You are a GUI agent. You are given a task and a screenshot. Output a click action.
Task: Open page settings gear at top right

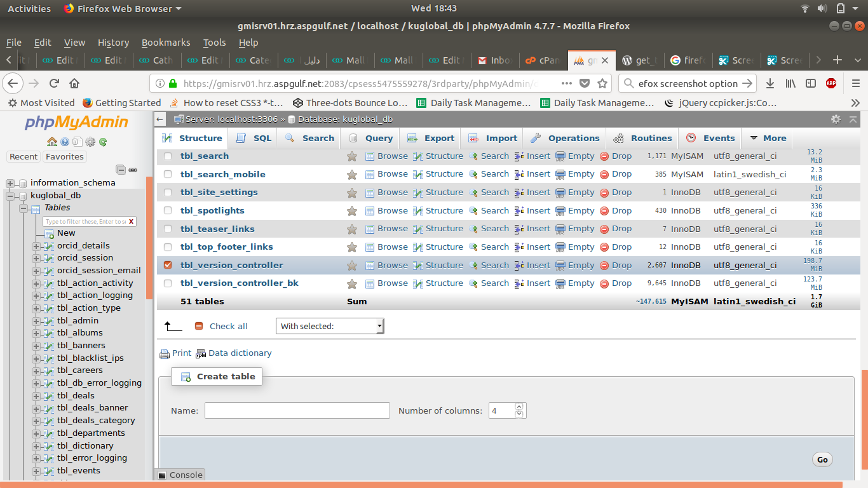point(836,119)
